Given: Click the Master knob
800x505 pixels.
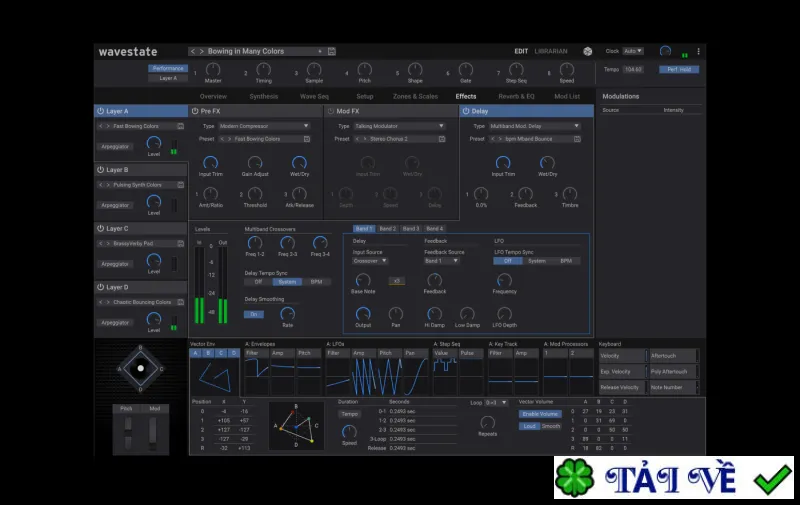Looking at the screenshot, I should 213,69.
